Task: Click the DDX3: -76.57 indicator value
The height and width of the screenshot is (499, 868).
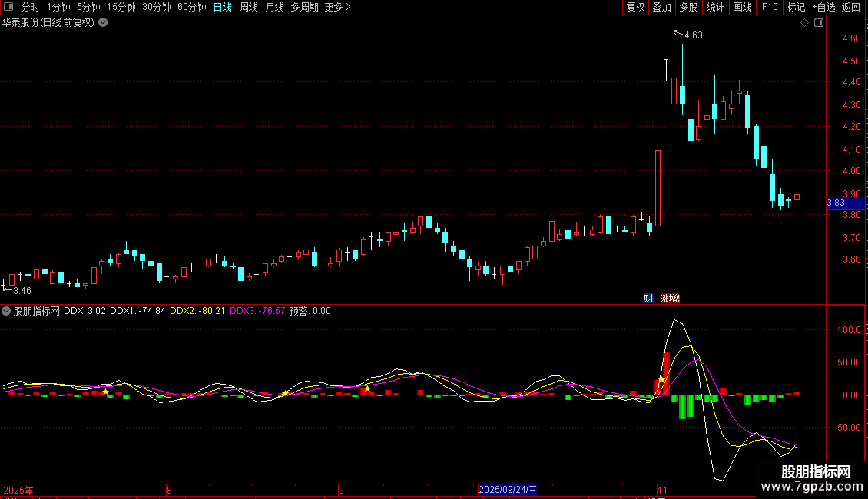Action: 257,311
